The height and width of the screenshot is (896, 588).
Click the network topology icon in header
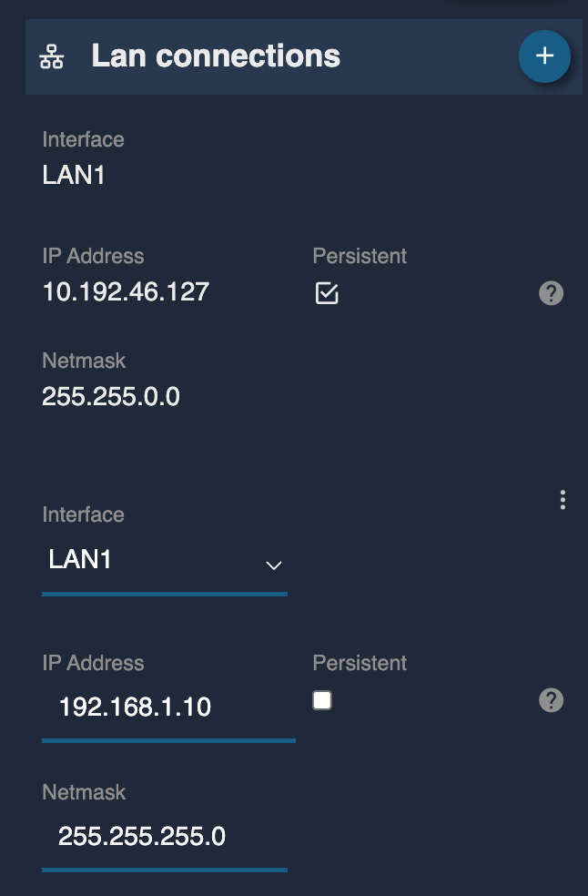(x=52, y=56)
